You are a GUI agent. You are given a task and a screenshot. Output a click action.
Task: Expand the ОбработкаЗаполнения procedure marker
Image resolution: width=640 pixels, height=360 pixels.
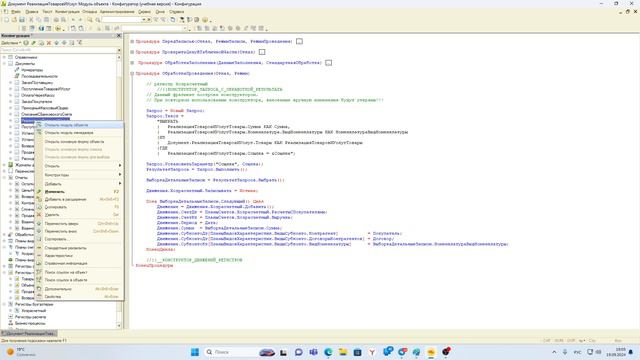tap(132, 63)
